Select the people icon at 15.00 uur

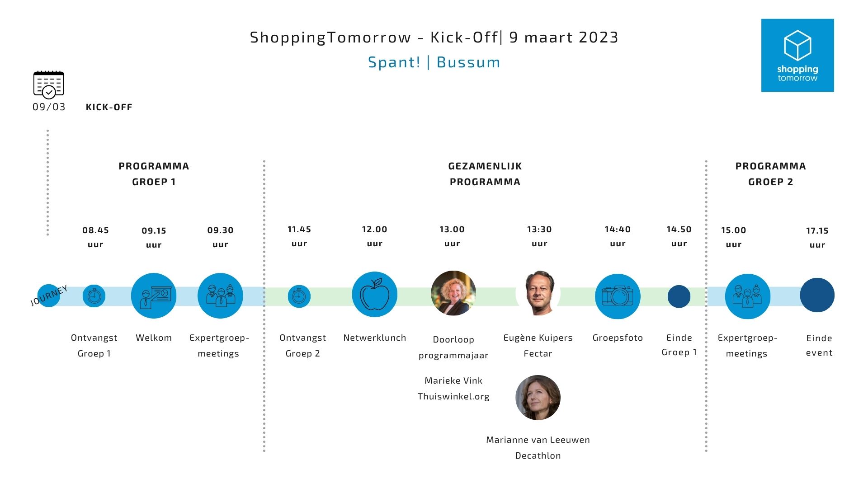[748, 296]
